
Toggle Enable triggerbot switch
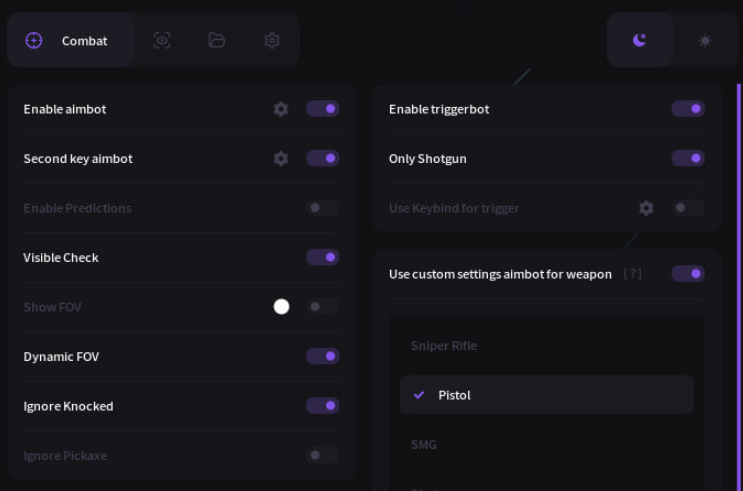click(x=688, y=109)
